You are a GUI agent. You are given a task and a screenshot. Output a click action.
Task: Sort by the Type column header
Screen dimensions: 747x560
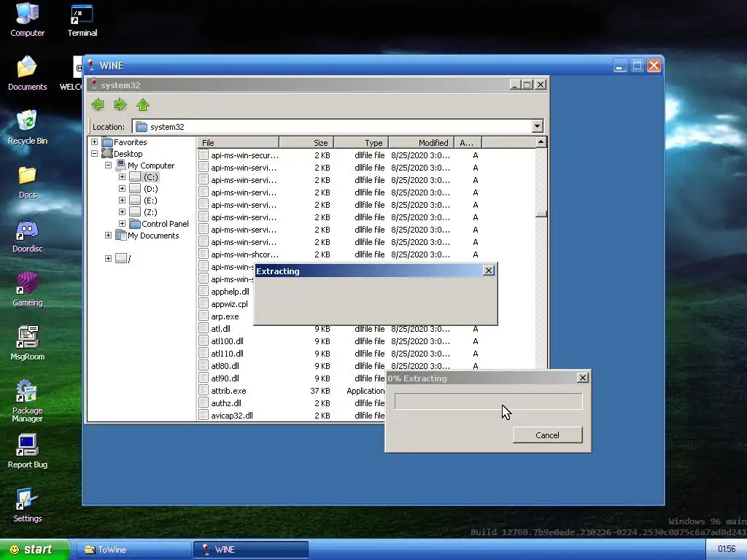tap(361, 142)
